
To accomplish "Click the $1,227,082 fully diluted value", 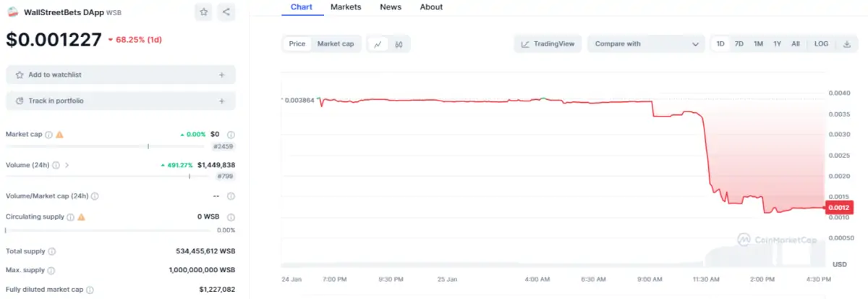I will [x=217, y=290].
